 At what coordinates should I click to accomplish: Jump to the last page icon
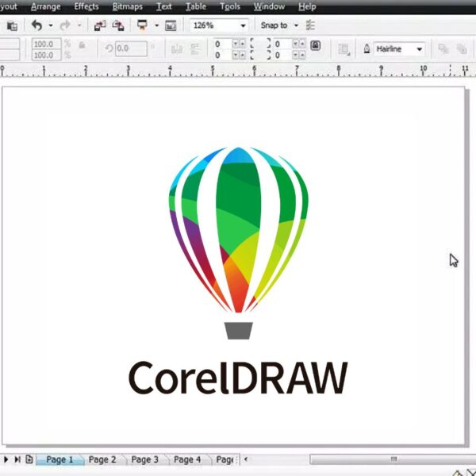(17, 459)
